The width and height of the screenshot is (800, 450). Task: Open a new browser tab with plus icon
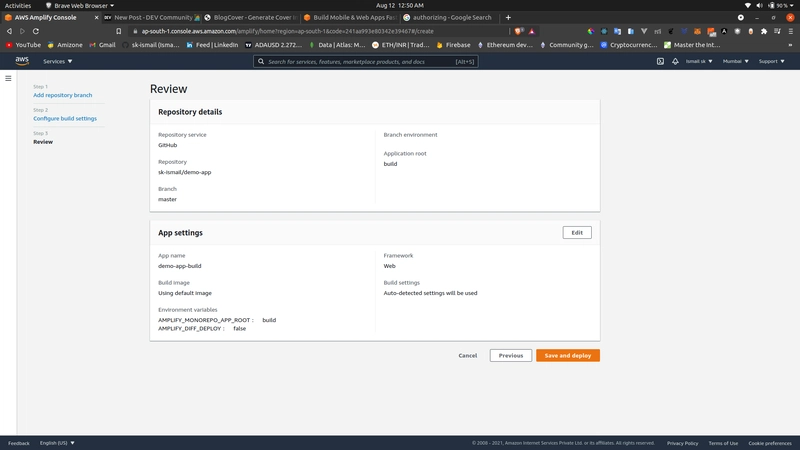[x=508, y=17]
